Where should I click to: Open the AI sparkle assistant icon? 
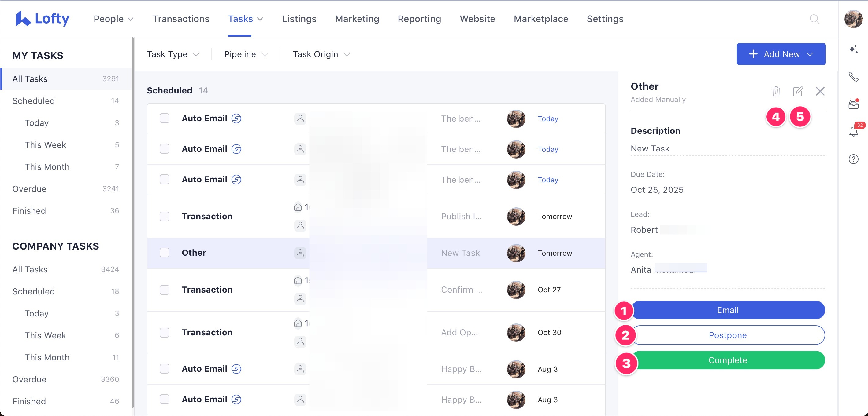point(853,49)
